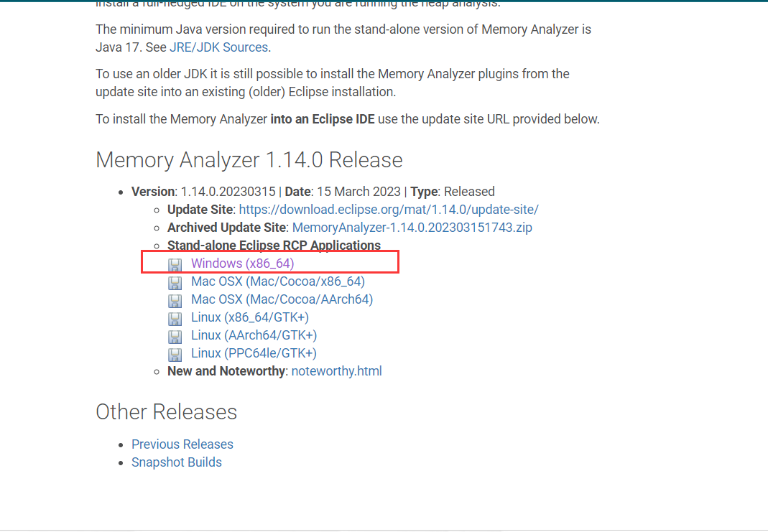The image size is (768, 532).
Task: Open the 1.14.0 update-site URL
Action: [x=388, y=210]
